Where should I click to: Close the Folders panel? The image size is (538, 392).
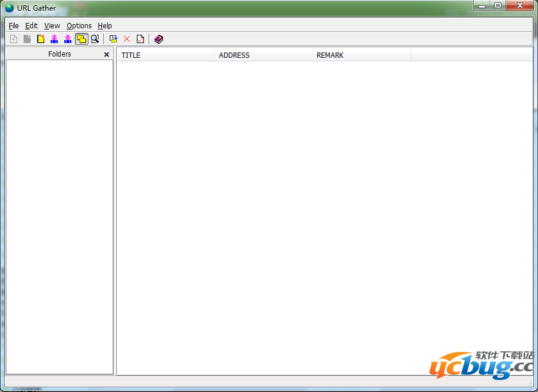coord(107,54)
